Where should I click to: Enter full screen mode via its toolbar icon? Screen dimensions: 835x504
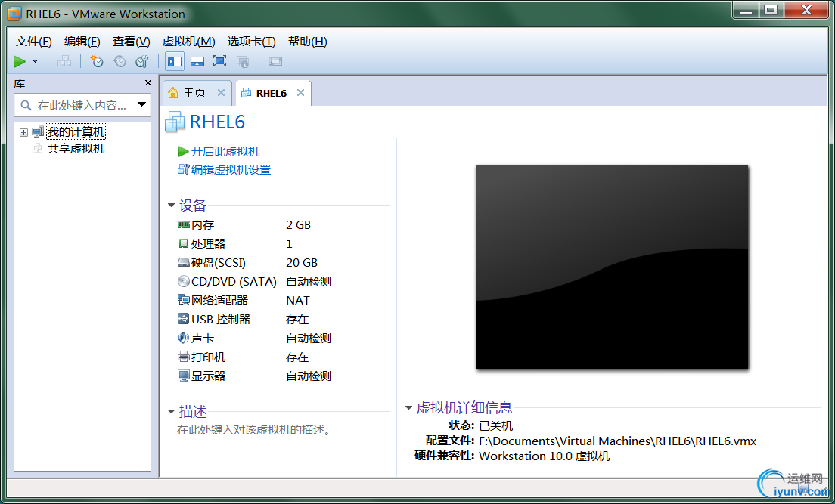pyautogui.click(x=220, y=61)
